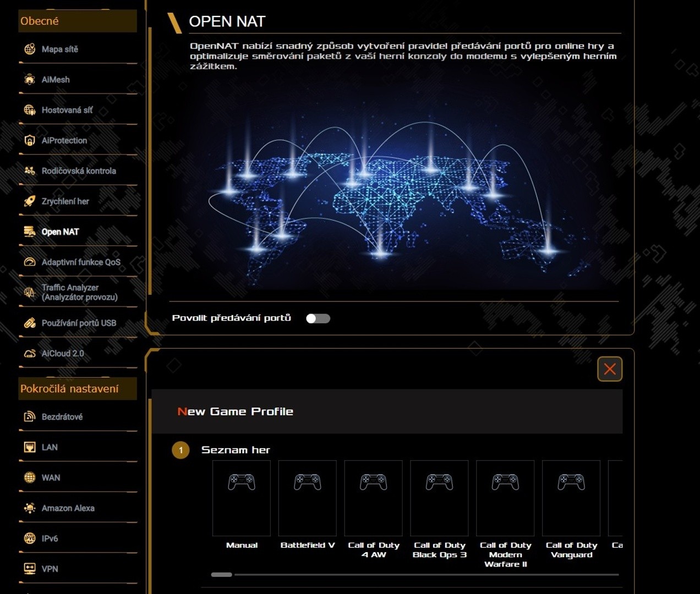Select Call of Duty Vanguard tile
The width and height of the screenshot is (700, 594).
(x=571, y=498)
